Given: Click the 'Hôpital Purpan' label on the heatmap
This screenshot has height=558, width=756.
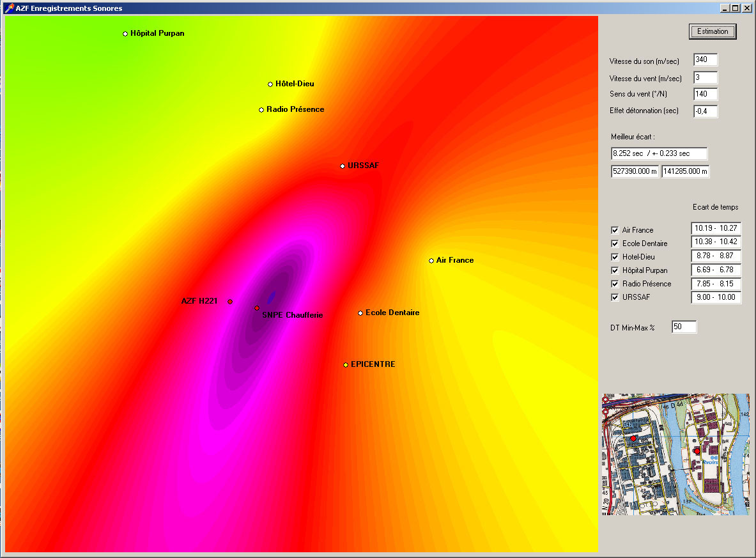Looking at the screenshot, I should 157,33.
